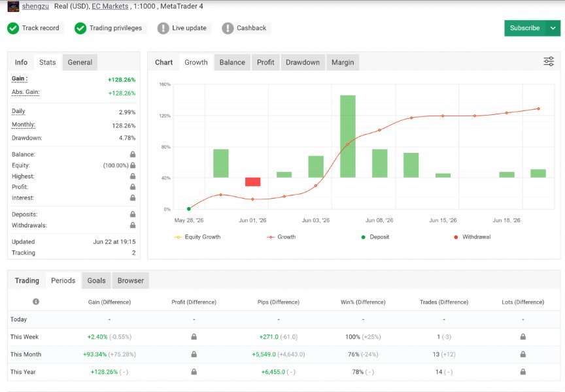
Task: Open the shengzu profile link
Action: (35, 6)
